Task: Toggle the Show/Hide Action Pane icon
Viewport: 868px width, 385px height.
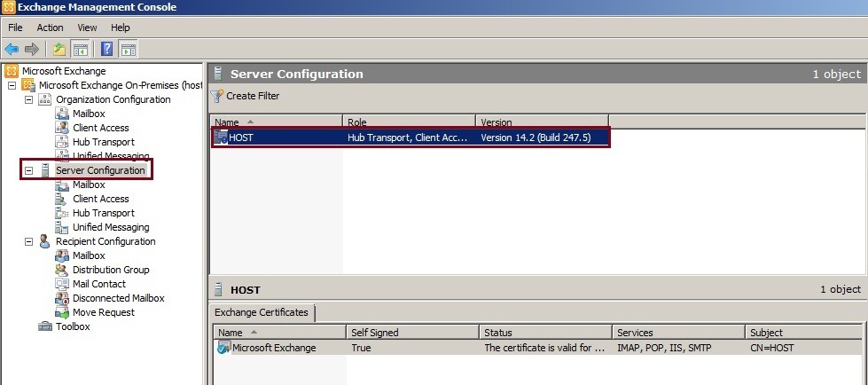Action: (128, 49)
